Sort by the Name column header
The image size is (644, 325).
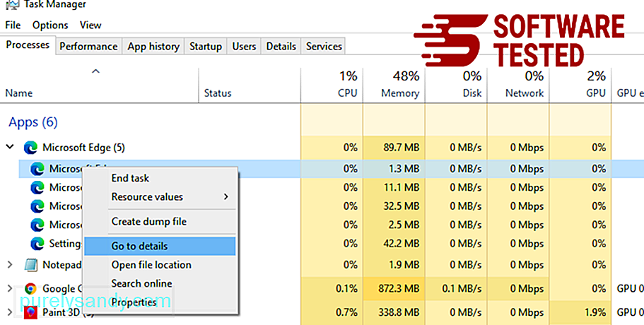(x=19, y=93)
